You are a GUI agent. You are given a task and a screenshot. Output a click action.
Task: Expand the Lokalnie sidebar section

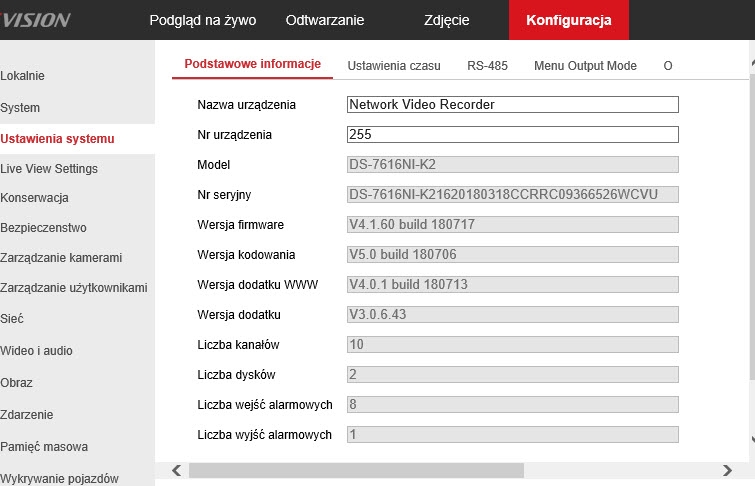[23, 76]
